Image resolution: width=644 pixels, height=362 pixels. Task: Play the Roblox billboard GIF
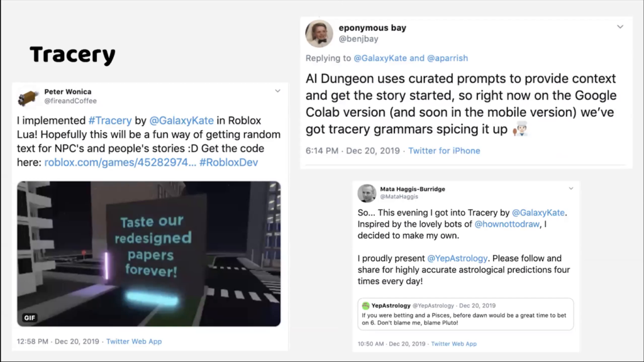[148, 254]
